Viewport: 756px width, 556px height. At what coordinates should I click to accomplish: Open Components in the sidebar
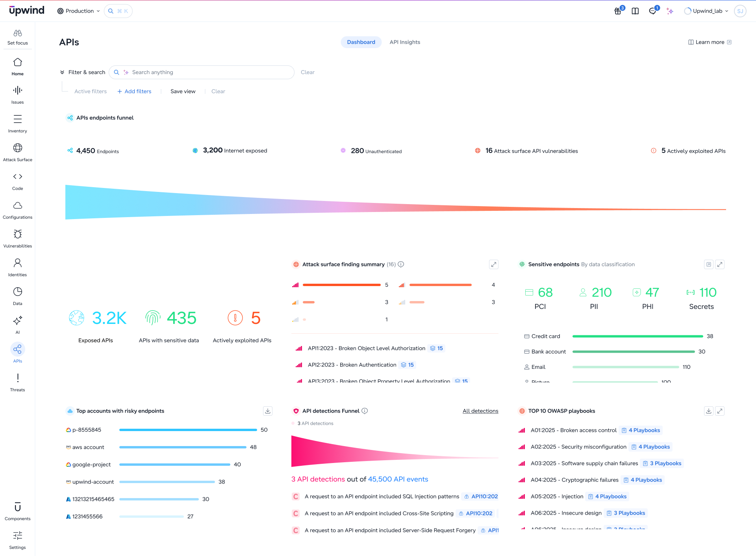tap(17, 511)
